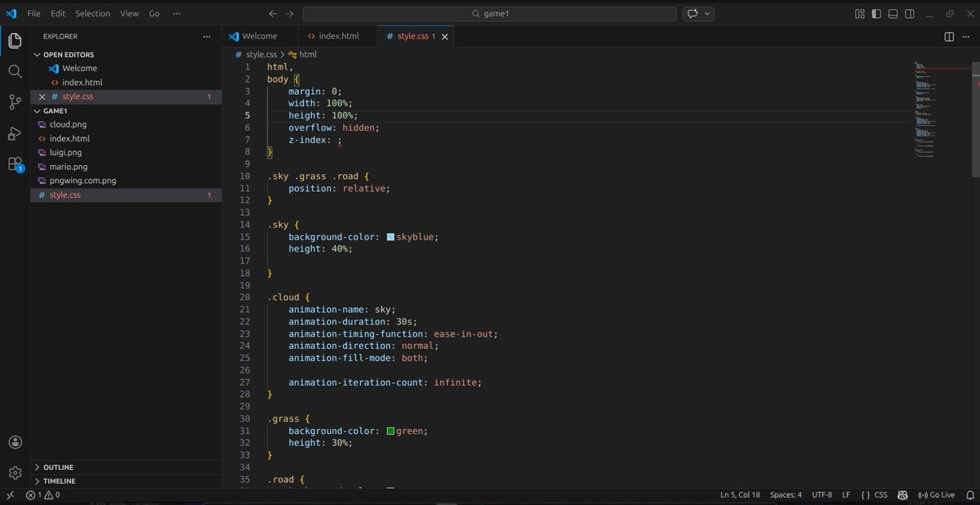Image resolution: width=980 pixels, height=505 pixels.
Task: Open the dropdown next to Copilot chat
Action: [x=707, y=14]
